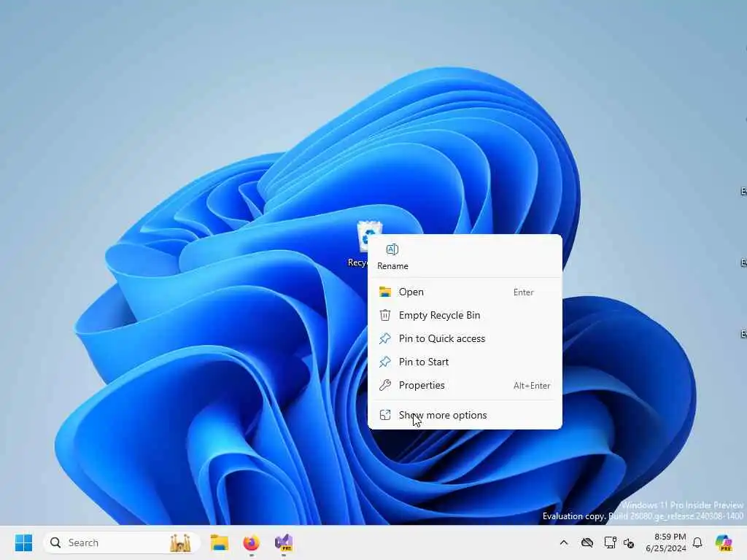747x560 pixels.
Task: Open the notifications bell
Action: pyautogui.click(x=697, y=542)
